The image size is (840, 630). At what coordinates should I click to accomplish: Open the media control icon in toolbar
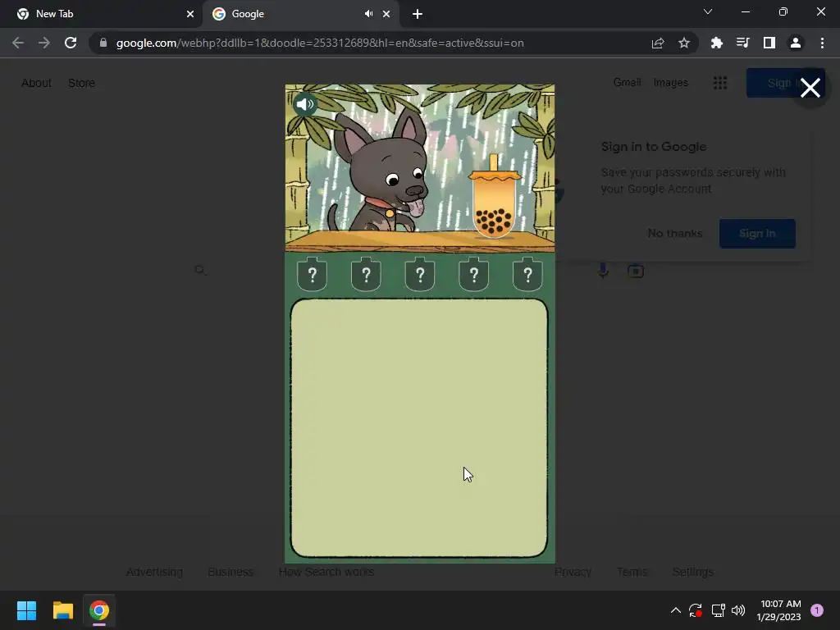(742, 43)
